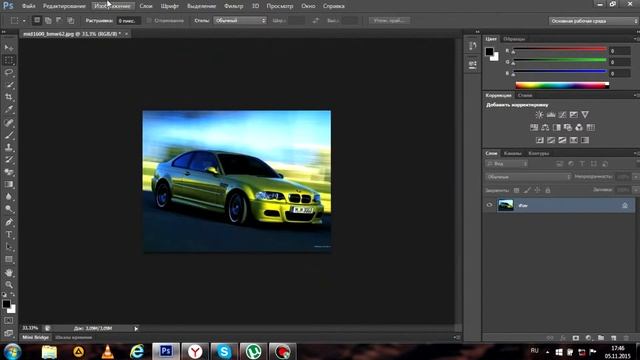This screenshot has width=640, height=360.
Task: Swap foreground and background colors
Action: point(13,294)
